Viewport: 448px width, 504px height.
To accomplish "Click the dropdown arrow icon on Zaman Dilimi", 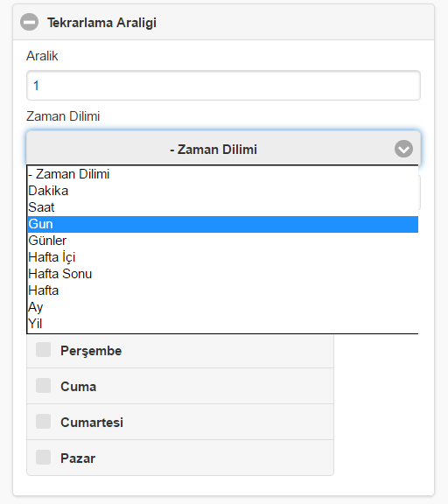I will [x=403, y=149].
